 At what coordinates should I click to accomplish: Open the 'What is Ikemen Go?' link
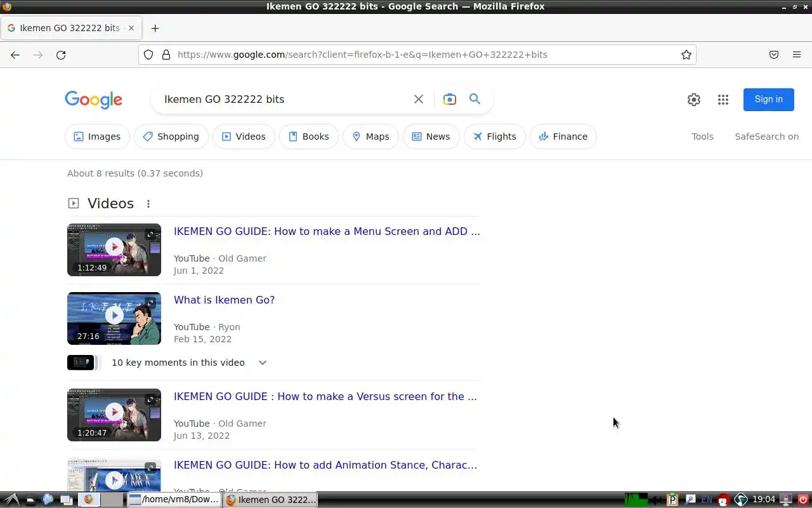coord(224,300)
